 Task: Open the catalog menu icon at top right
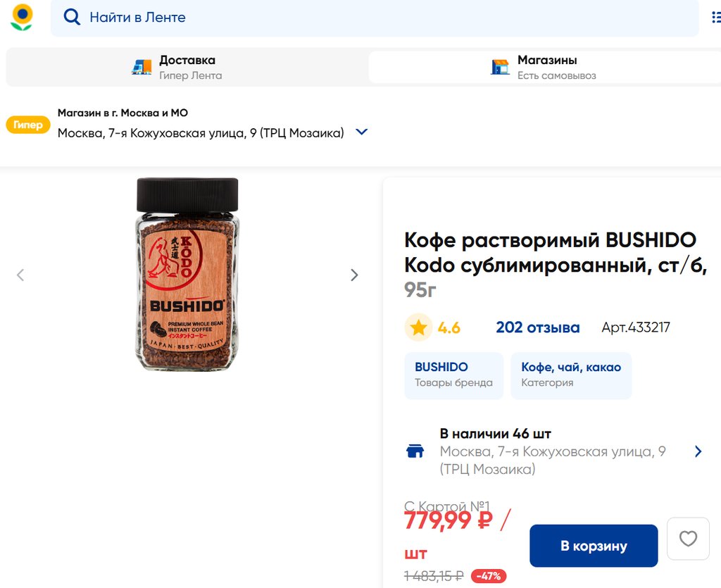pyautogui.click(x=716, y=17)
